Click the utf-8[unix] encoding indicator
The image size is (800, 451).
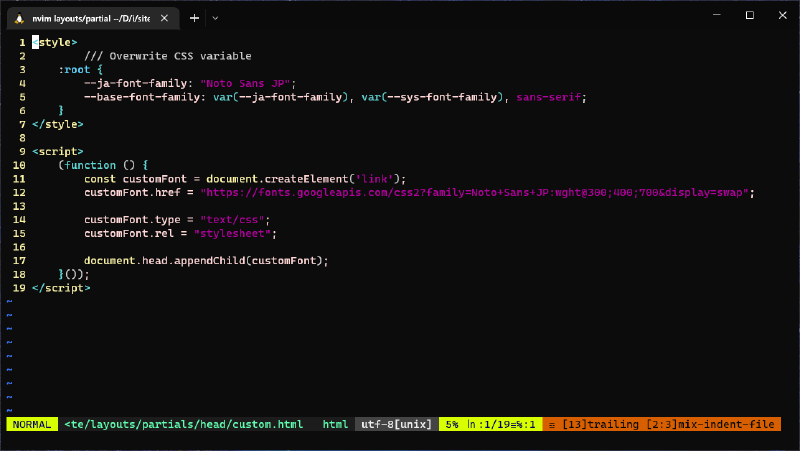[396, 424]
